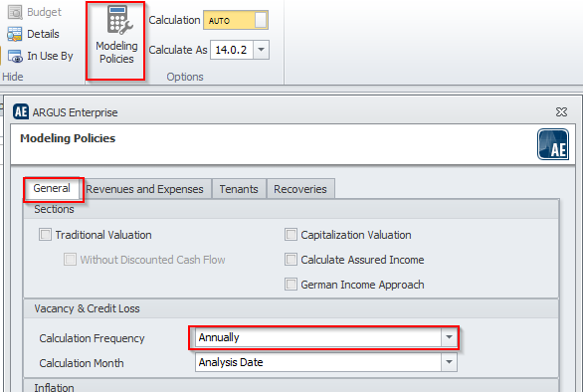Check the Capitalization Valuation box
This screenshot has width=583, height=392.
pos(291,235)
